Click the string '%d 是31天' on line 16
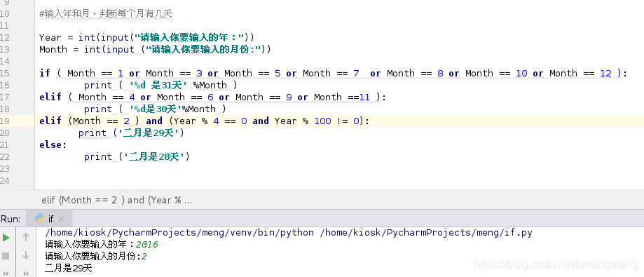The height and width of the screenshot is (277, 644). coord(158,85)
